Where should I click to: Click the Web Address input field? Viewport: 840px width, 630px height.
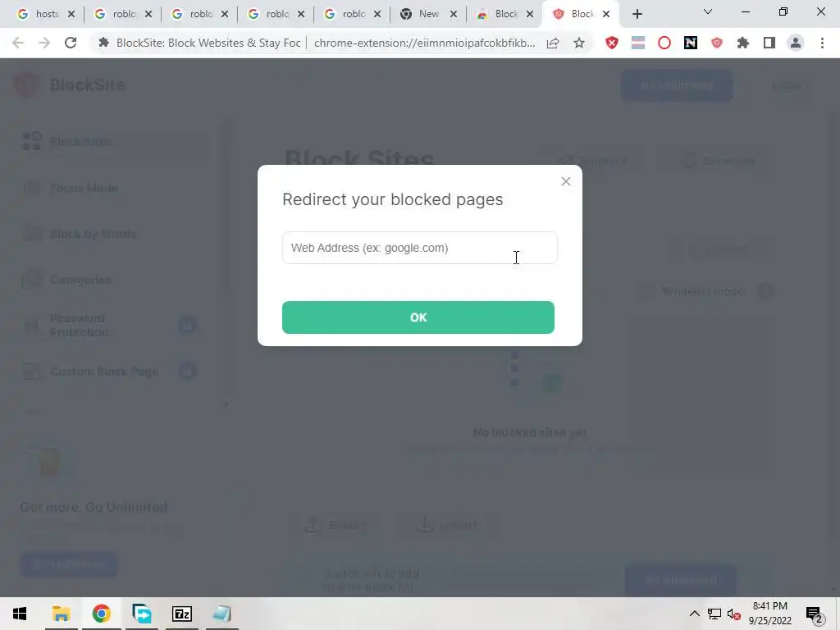[x=419, y=248]
